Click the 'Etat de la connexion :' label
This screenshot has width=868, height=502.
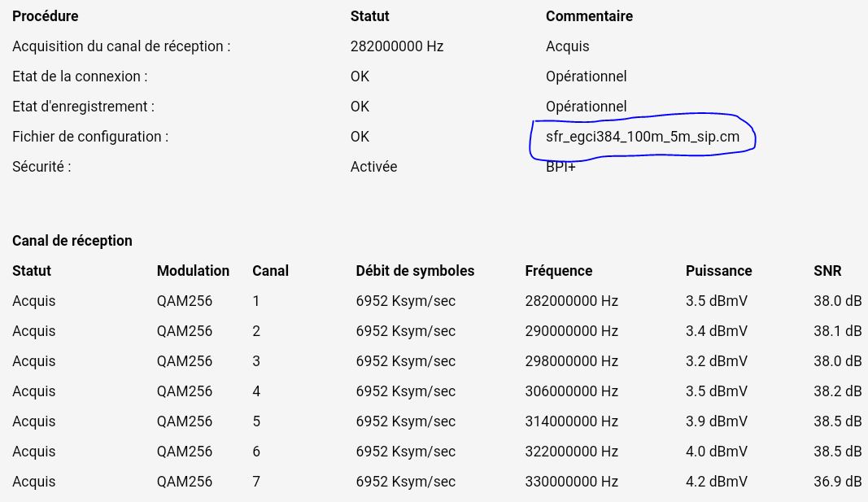(x=80, y=76)
